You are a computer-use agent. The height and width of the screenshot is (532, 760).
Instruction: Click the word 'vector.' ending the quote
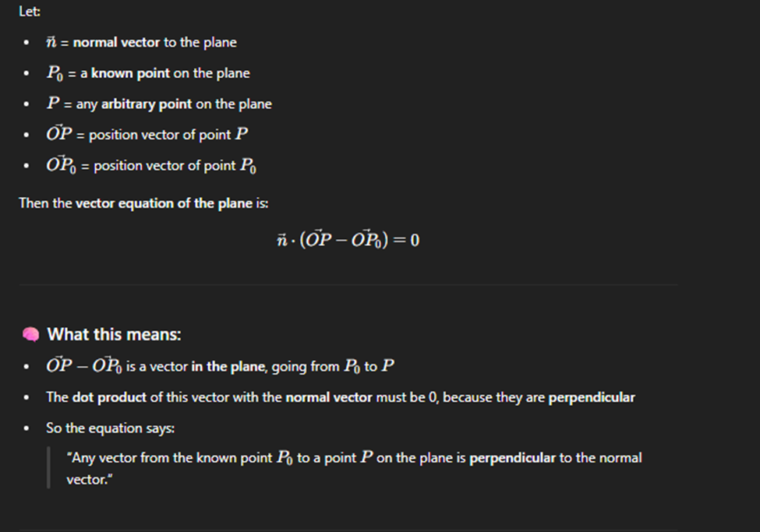90,480
